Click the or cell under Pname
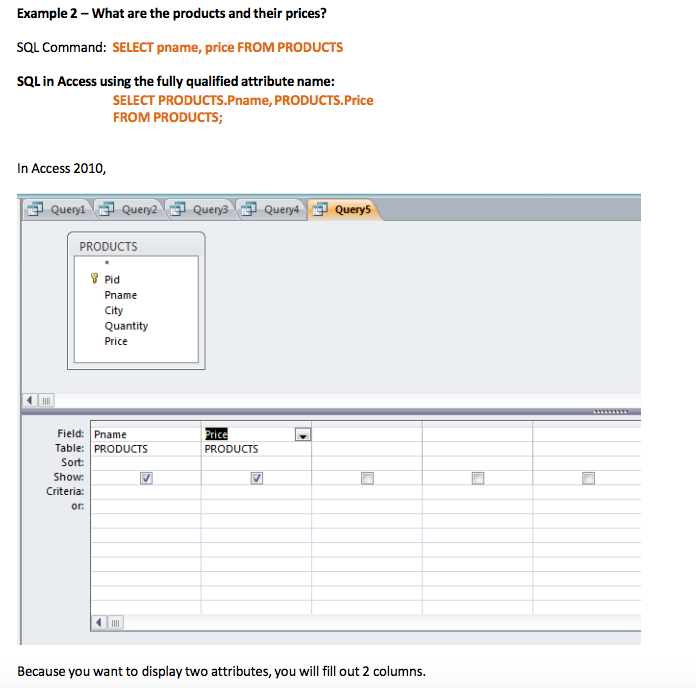Viewport: 696px width, 688px height. (146, 506)
